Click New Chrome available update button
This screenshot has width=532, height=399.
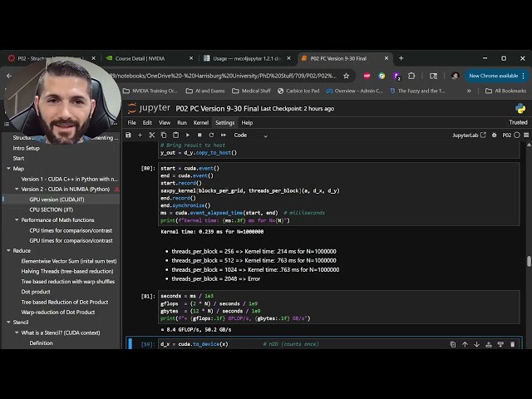(x=497, y=76)
